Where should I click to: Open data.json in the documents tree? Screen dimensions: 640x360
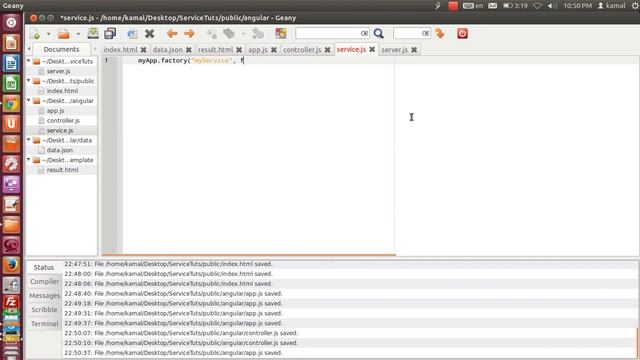coord(60,150)
